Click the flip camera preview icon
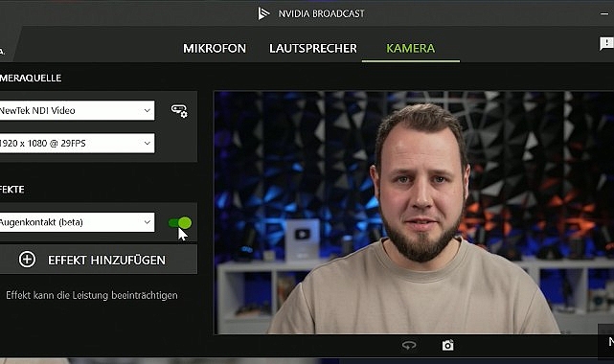 [x=409, y=345]
